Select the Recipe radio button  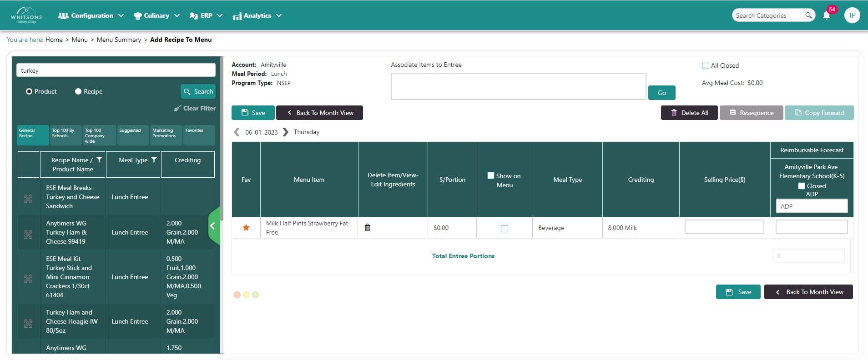pyautogui.click(x=78, y=91)
